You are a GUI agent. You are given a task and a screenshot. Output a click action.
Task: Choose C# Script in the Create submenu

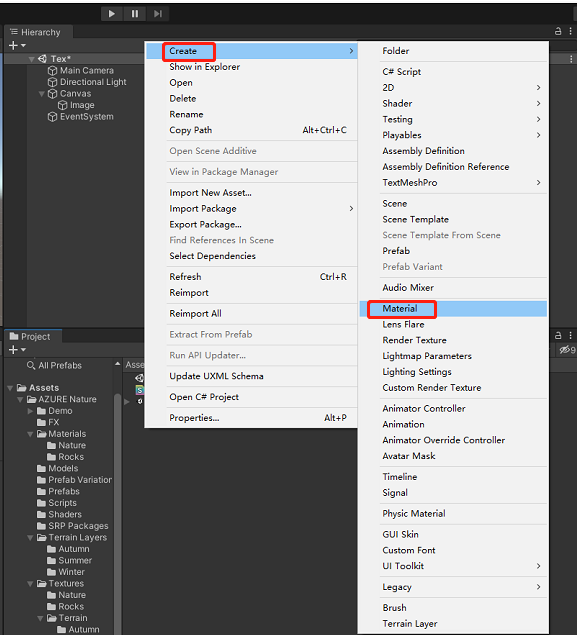coord(453,72)
